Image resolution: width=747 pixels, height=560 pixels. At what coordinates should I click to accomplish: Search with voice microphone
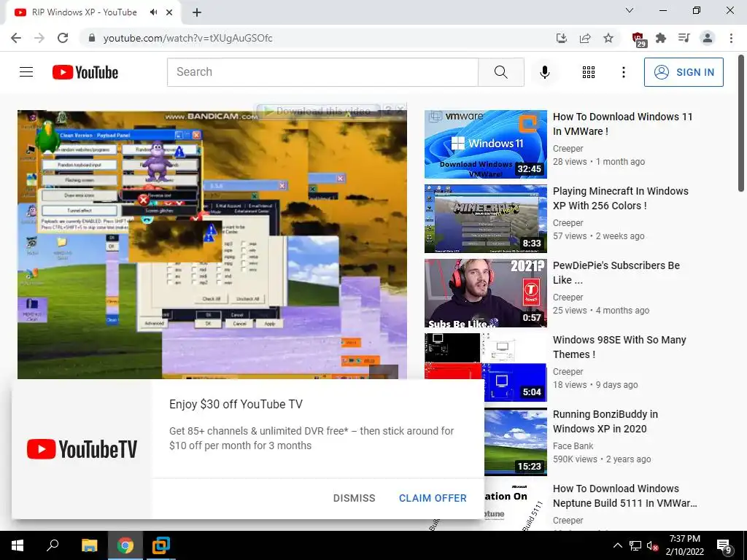545,72
